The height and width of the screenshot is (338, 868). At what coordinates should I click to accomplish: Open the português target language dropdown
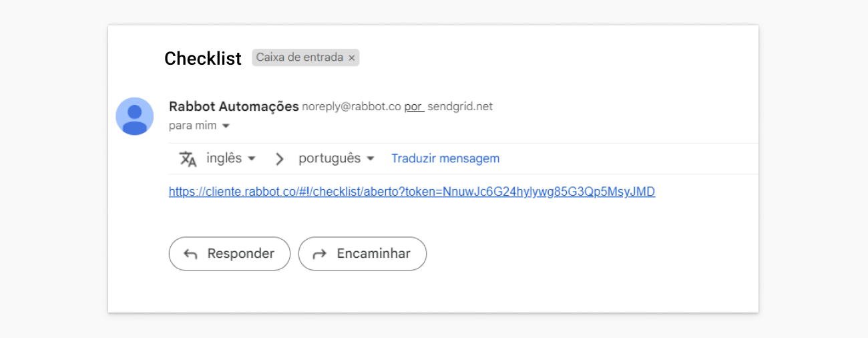click(337, 158)
